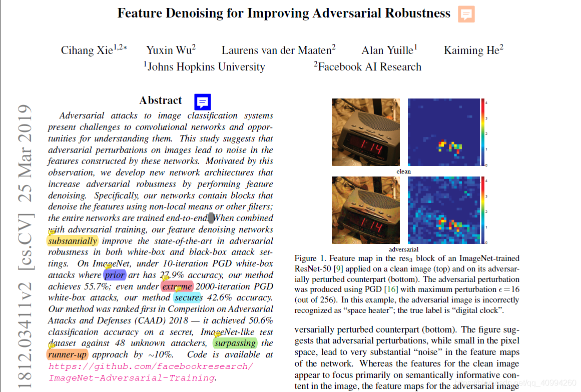Click the 'Abstract' heading
The image size is (581, 392).
(161, 100)
